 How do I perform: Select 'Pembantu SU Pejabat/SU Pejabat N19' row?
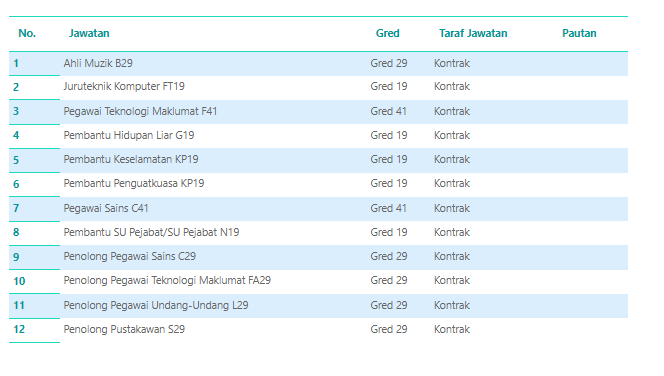pos(318,233)
